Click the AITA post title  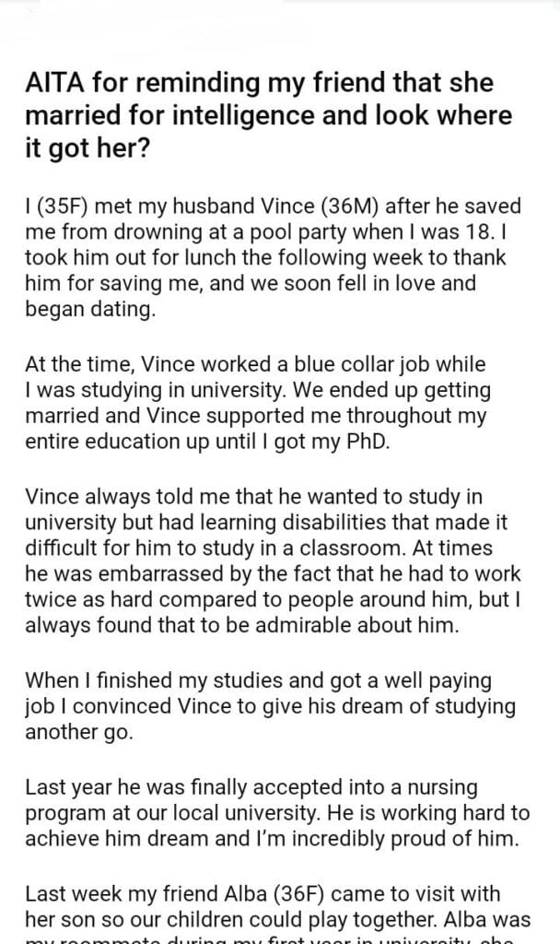272,116
